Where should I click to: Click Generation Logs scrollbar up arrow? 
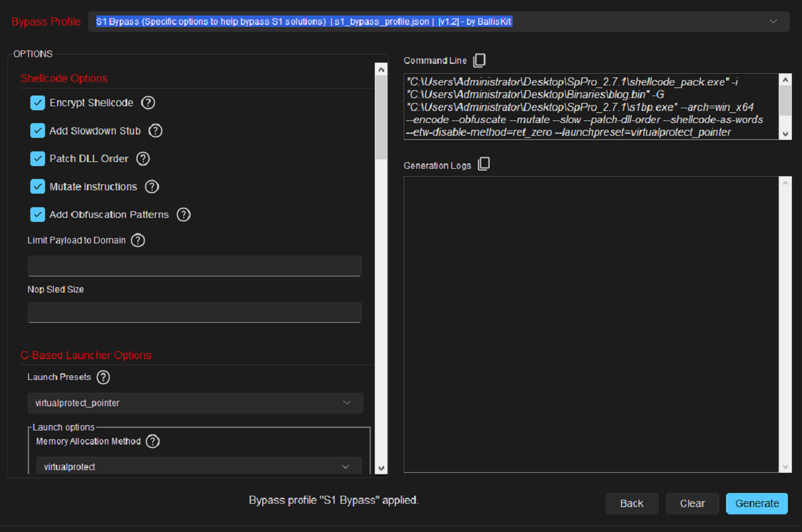(785, 183)
